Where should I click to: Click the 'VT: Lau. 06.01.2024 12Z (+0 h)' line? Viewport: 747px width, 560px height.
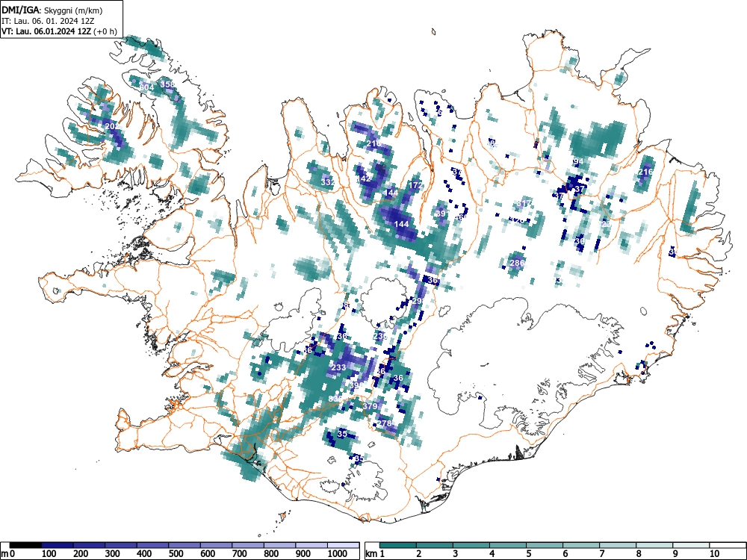pos(58,31)
